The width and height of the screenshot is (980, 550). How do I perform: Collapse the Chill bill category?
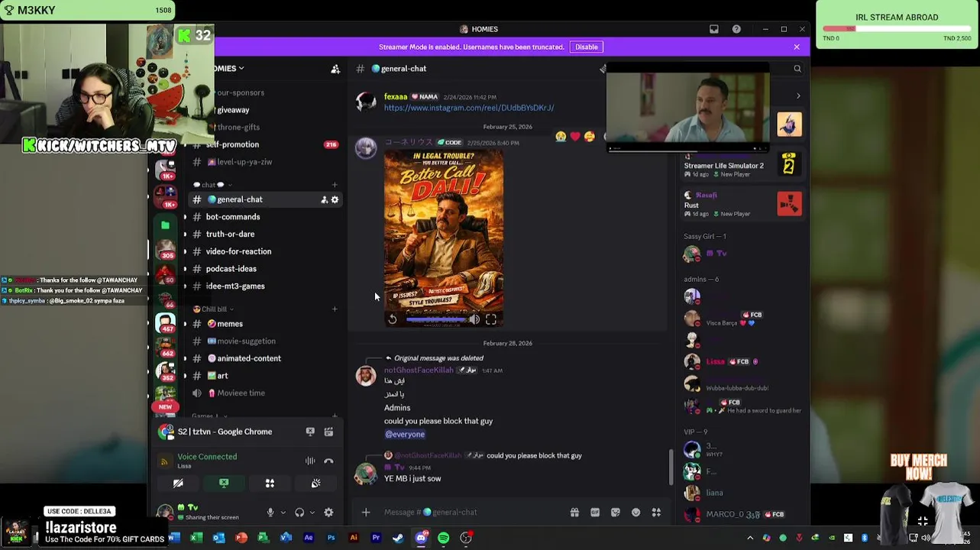tap(213, 309)
